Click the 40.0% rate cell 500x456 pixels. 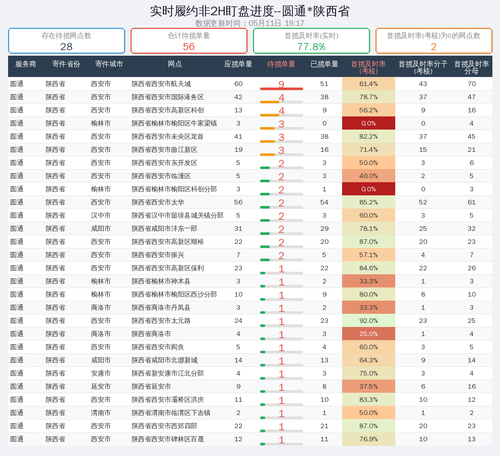pyautogui.click(x=368, y=176)
